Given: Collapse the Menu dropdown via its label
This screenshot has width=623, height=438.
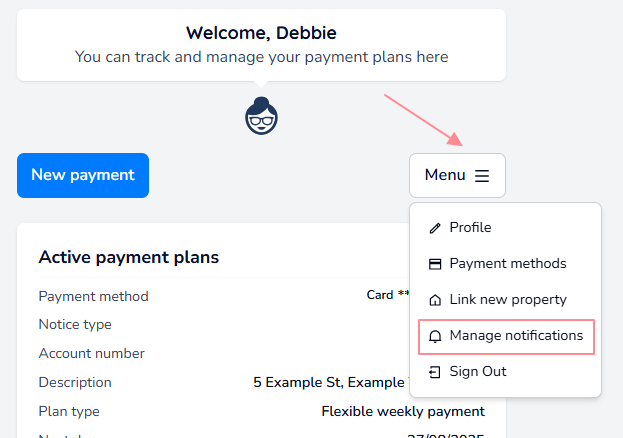Looking at the screenshot, I should pos(445,175).
